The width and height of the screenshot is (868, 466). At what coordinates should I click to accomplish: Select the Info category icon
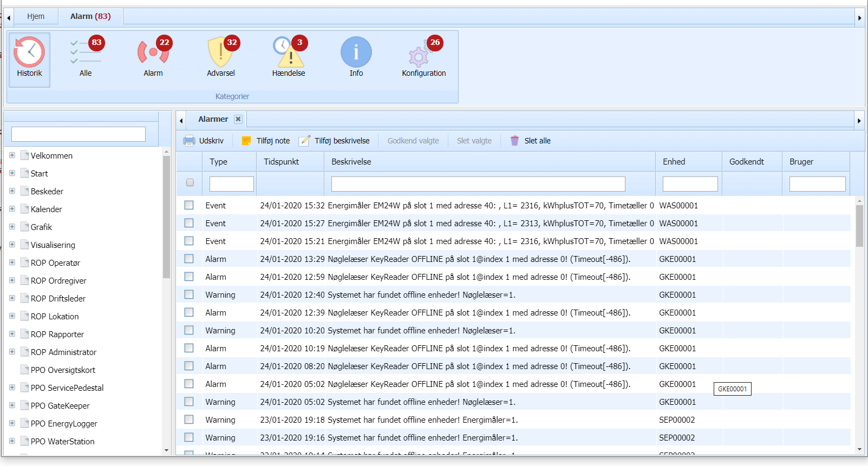point(356,52)
